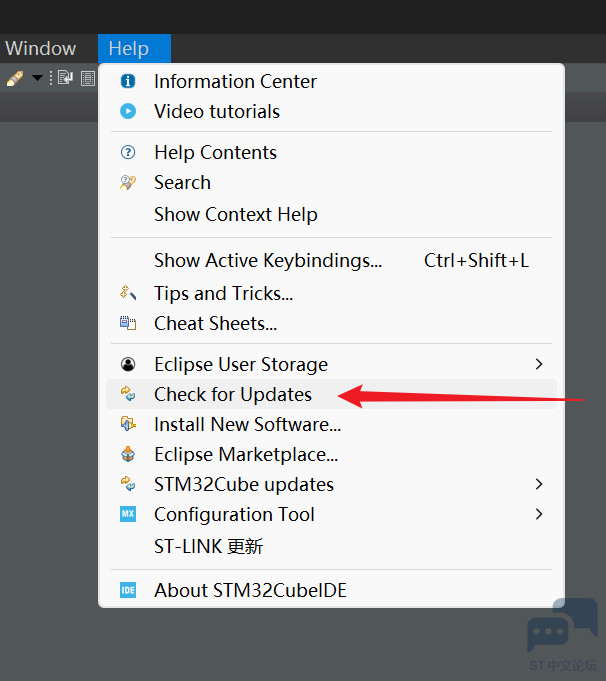Choose Install New Software...
606x681 pixels.
click(331, 424)
